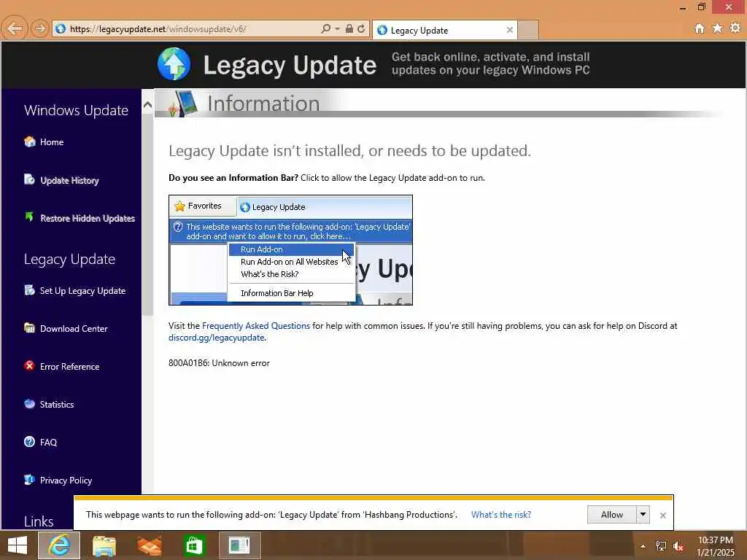The height and width of the screenshot is (560, 747).
Task: Open the Windows Start button
Action: [x=18, y=545]
